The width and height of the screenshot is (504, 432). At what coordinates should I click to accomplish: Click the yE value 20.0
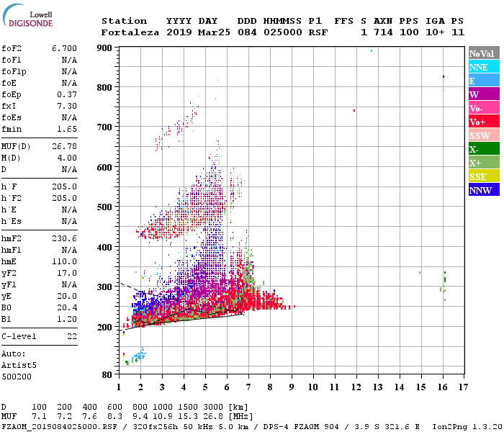[x=67, y=296]
